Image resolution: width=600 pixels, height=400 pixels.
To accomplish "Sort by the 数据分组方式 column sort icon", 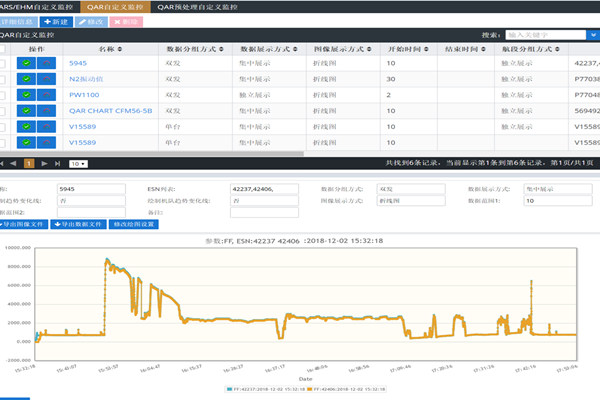I will [221, 49].
